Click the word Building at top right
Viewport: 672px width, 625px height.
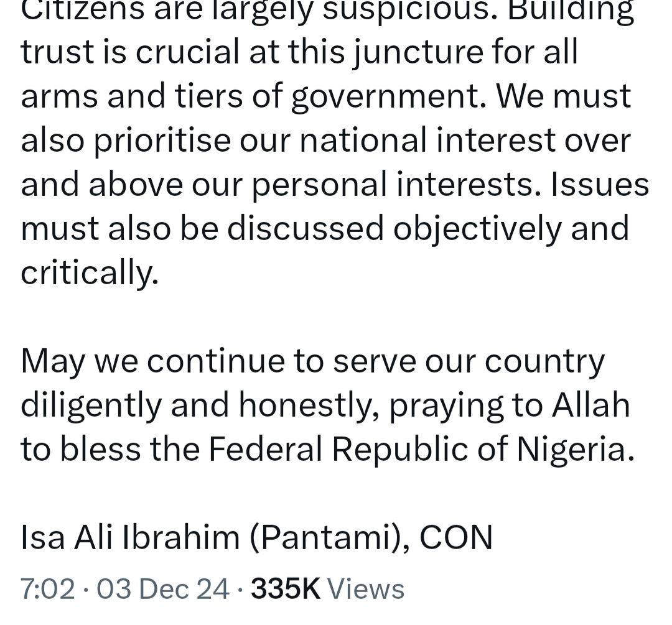tap(571, 11)
